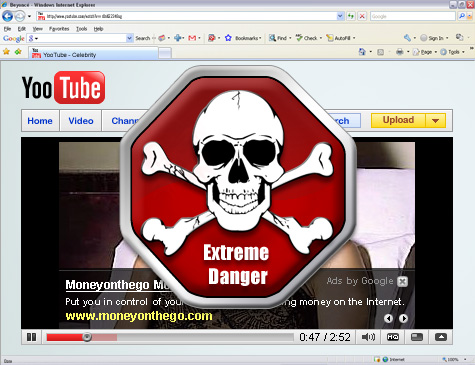Screen dimensions: 475x365
Task: Click the magnifier search icon at top right
Action: 462,16
